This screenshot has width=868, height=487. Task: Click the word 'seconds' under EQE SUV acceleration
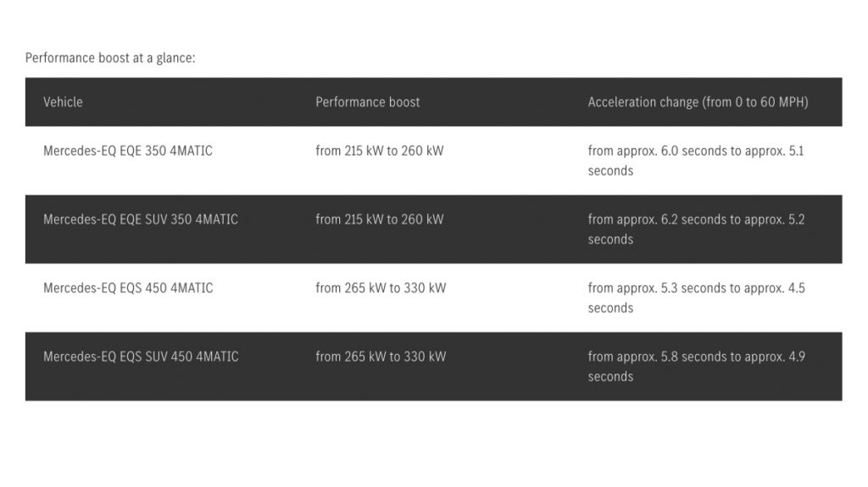pyautogui.click(x=610, y=239)
